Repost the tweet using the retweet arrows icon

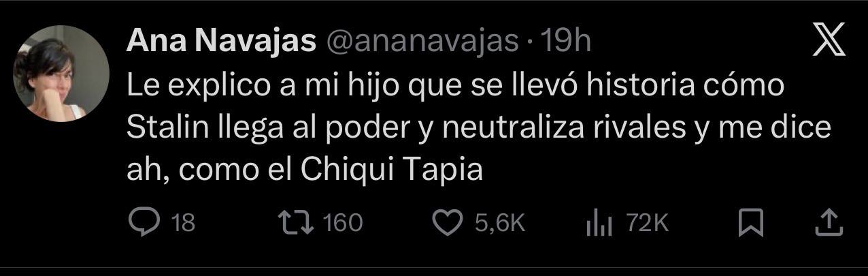[296, 223]
